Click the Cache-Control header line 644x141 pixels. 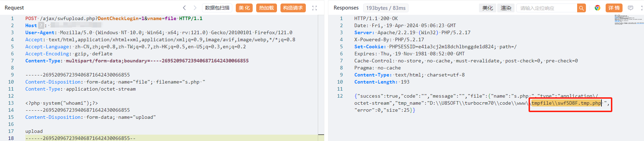click(466, 61)
